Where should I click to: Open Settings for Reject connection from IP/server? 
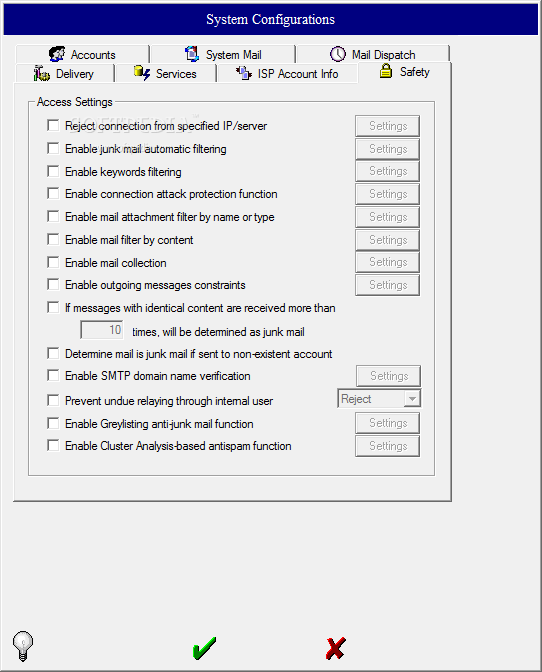pyautogui.click(x=388, y=126)
